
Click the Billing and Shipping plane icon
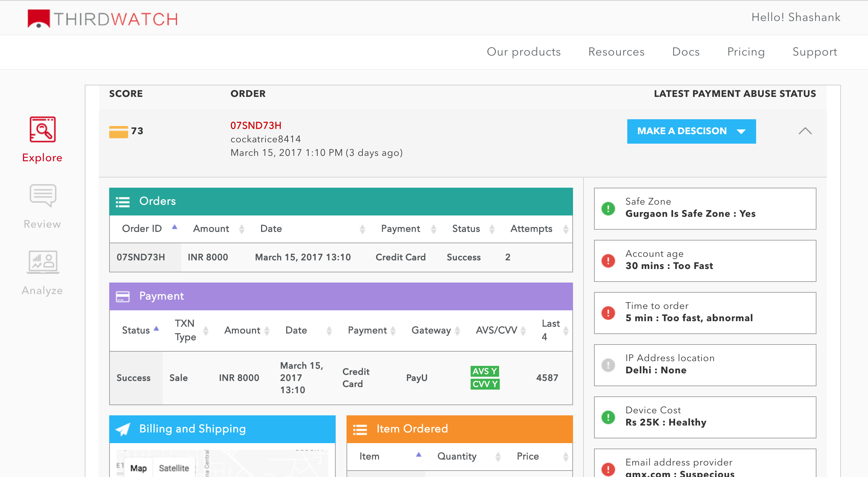point(123,429)
